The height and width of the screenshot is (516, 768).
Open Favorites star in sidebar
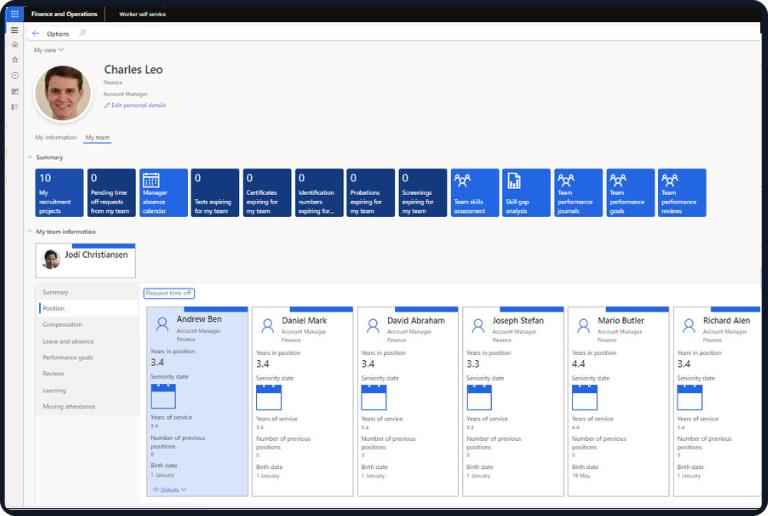click(x=15, y=60)
